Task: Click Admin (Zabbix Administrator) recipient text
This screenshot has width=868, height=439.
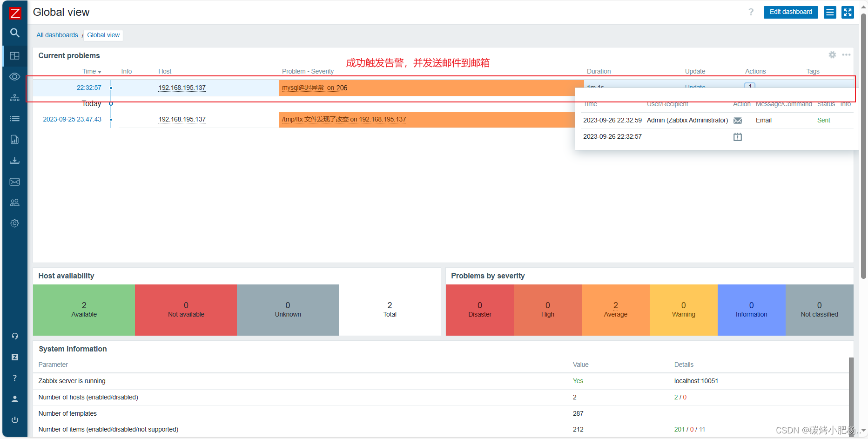Action: pyautogui.click(x=687, y=120)
